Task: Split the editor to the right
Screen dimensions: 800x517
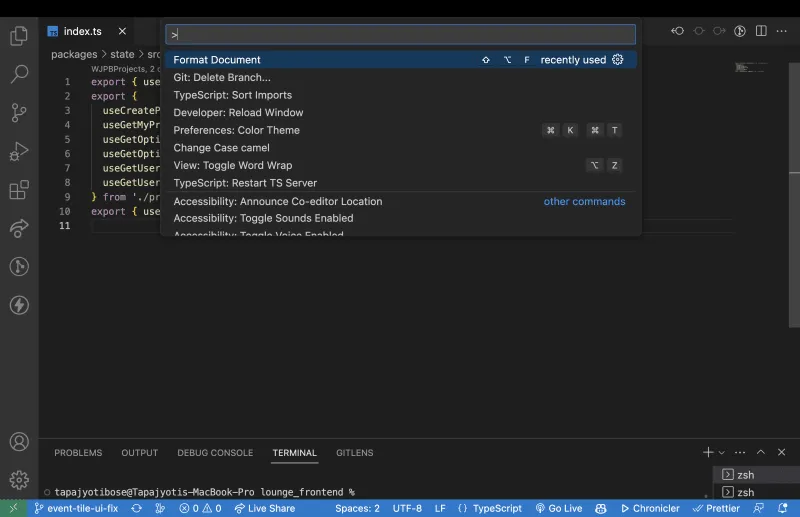Action: click(x=761, y=31)
